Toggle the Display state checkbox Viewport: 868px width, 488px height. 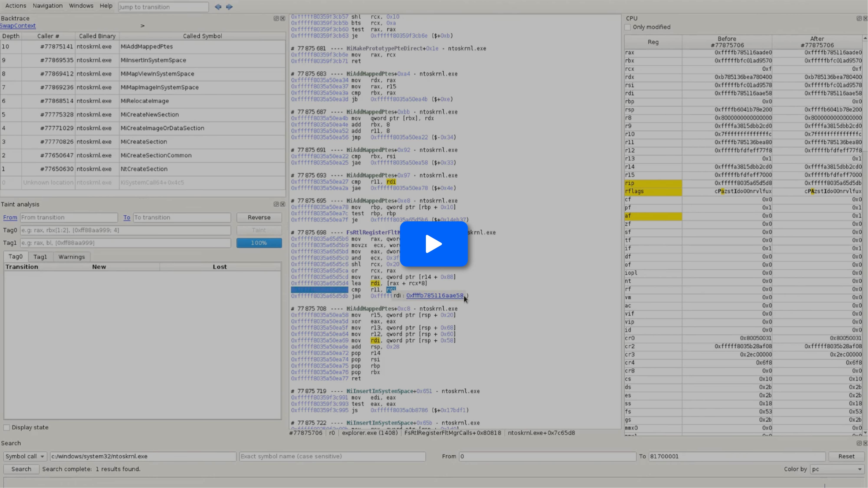coord(7,427)
